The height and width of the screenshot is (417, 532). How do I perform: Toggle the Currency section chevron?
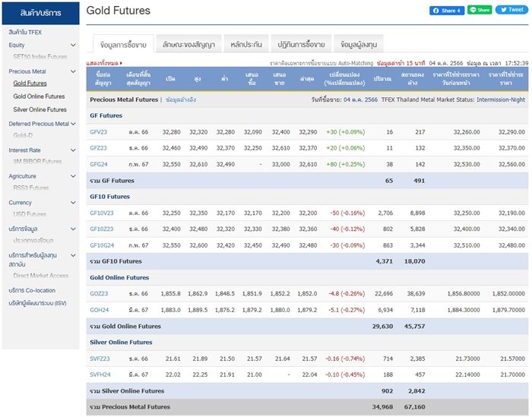74,203
